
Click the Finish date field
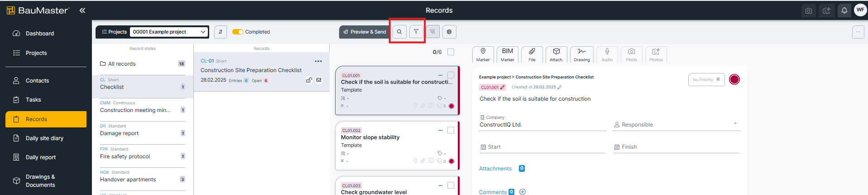pos(676,147)
